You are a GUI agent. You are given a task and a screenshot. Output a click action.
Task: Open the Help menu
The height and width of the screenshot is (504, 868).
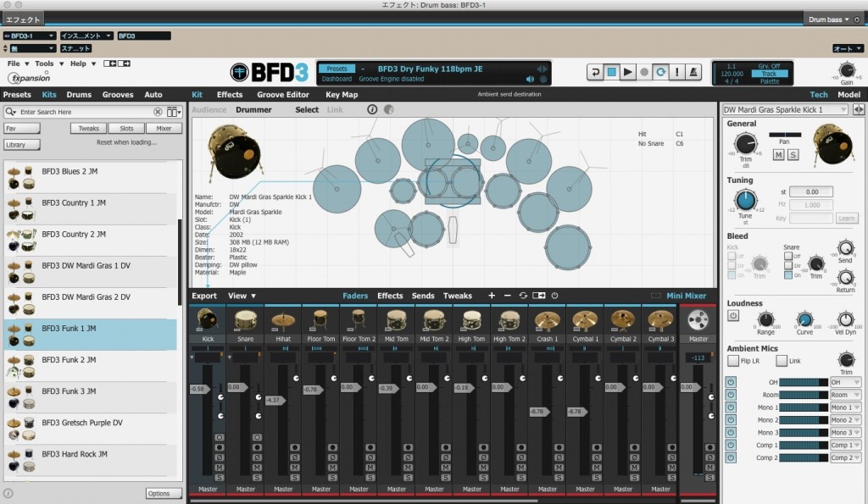[x=83, y=64]
